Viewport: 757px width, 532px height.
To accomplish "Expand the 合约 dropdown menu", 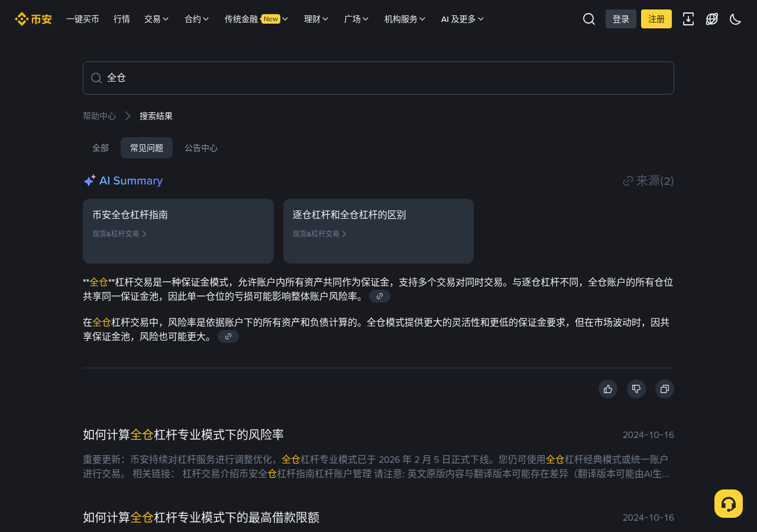I will [x=197, y=19].
